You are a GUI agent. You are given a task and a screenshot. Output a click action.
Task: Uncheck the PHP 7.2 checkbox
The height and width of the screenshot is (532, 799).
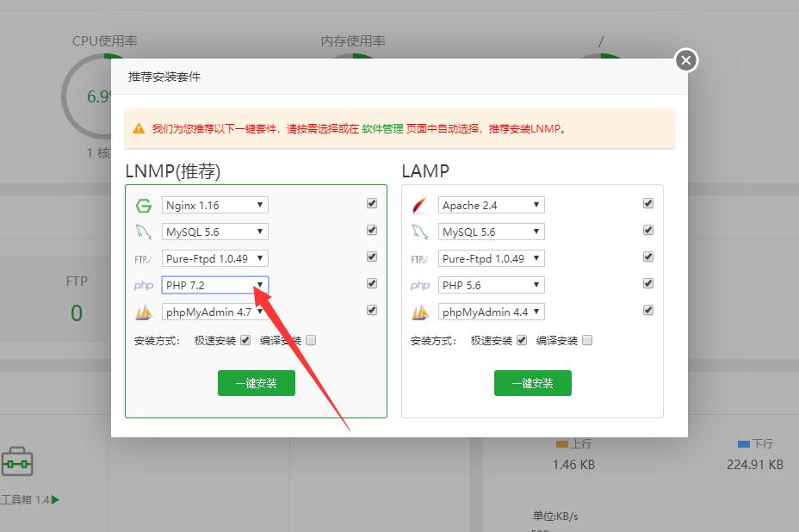click(x=372, y=283)
